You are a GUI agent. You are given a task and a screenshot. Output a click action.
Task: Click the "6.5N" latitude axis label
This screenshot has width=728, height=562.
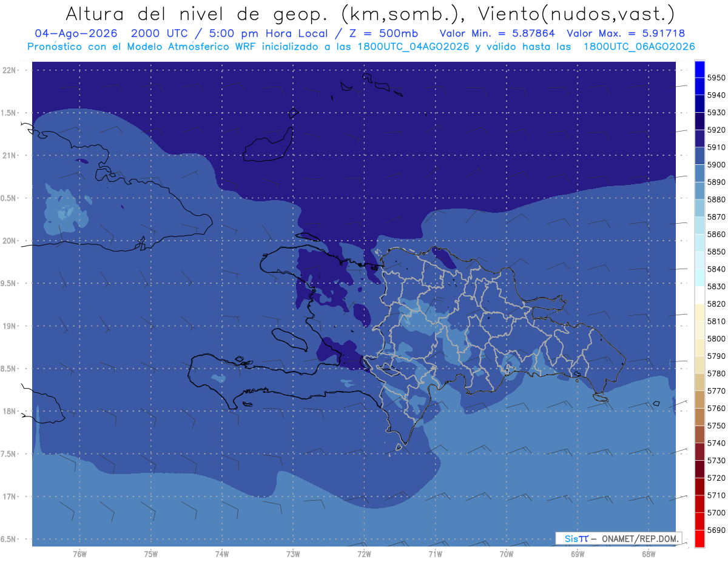[x=9, y=539]
